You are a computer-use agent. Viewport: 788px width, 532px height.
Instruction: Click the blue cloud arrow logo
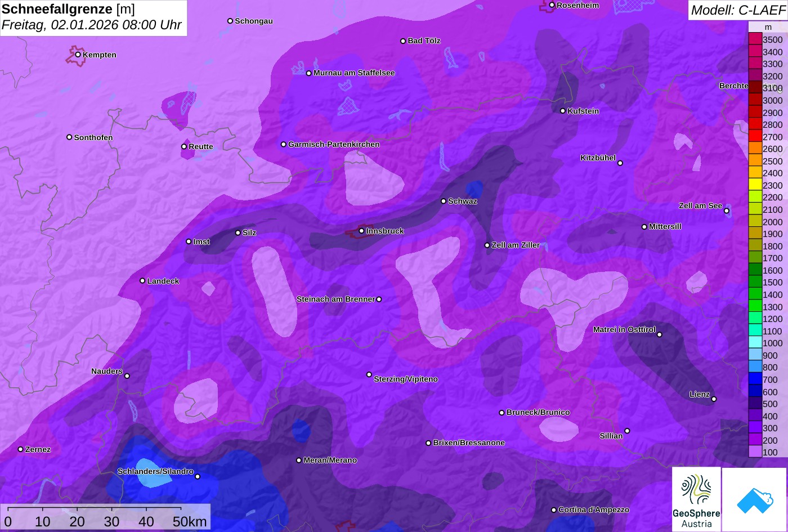755,499
